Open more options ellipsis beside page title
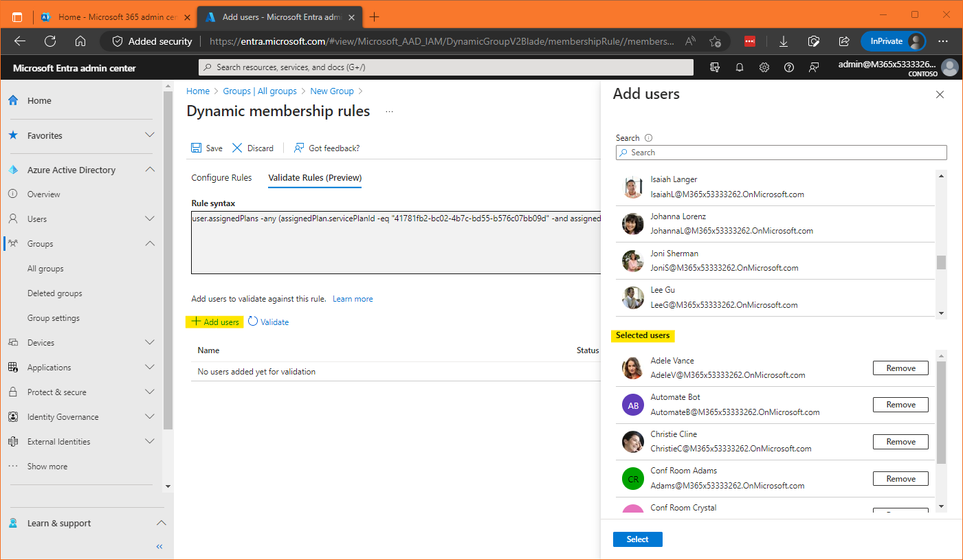This screenshot has width=963, height=560. [389, 111]
